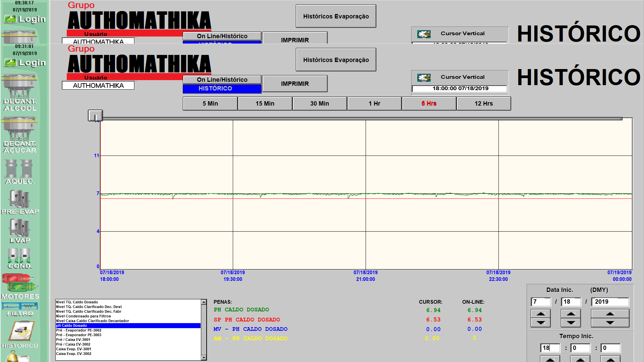This screenshot has height=362, width=644.
Task: Open the Decant. Açúcar tank screen
Action: (20, 135)
